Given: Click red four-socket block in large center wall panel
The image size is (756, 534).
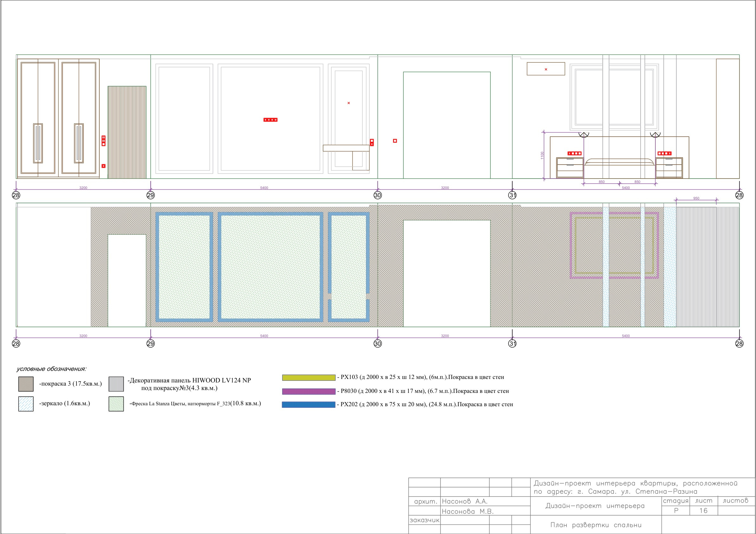Looking at the screenshot, I should (x=270, y=120).
